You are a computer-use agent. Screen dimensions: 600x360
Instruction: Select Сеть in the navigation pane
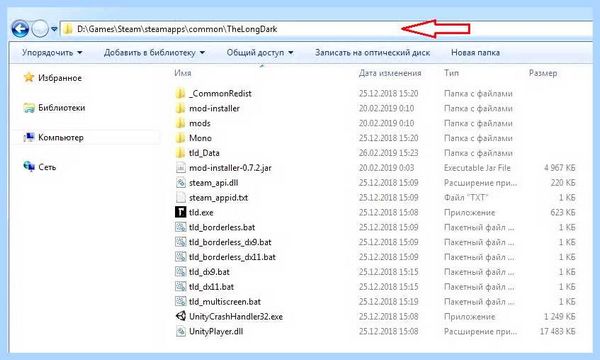tap(47, 167)
